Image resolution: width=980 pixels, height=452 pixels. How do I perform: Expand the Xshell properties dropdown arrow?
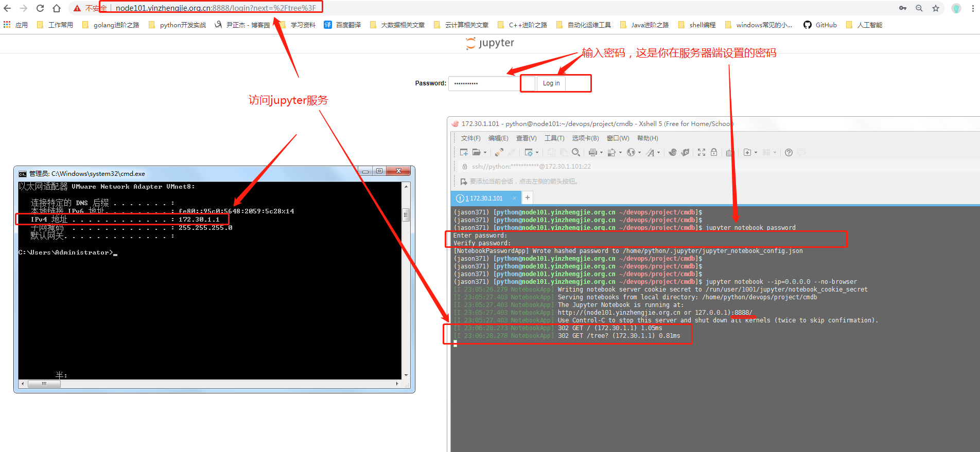[x=537, y=153]
